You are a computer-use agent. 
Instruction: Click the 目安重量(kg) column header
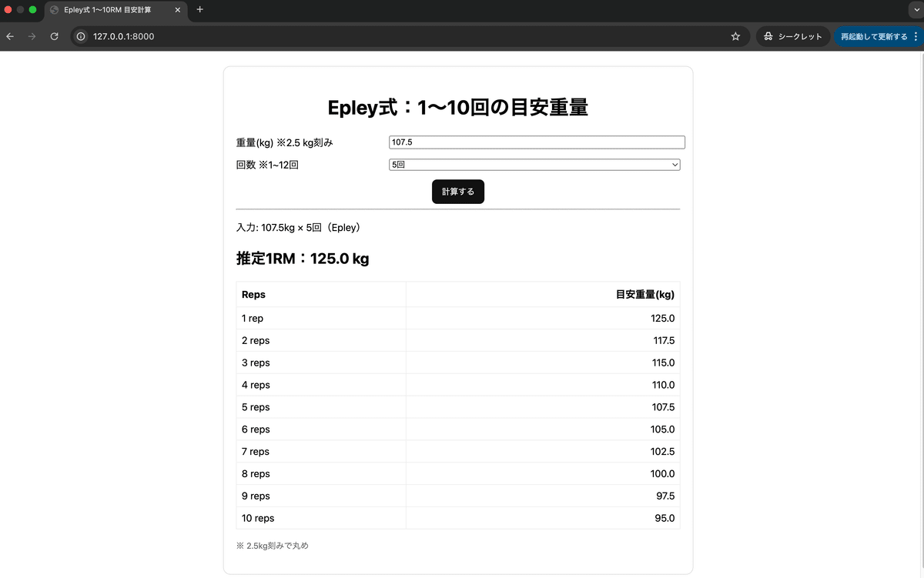[647, 294]
